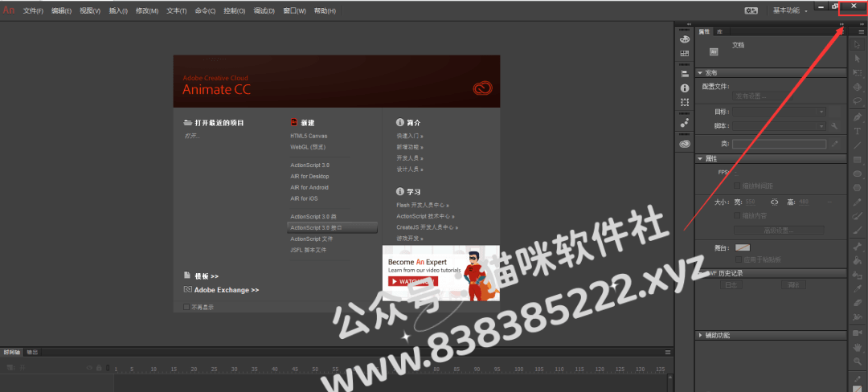Select the Free Transform tool
The image size is (868, 392).
(x=858, y=73)
